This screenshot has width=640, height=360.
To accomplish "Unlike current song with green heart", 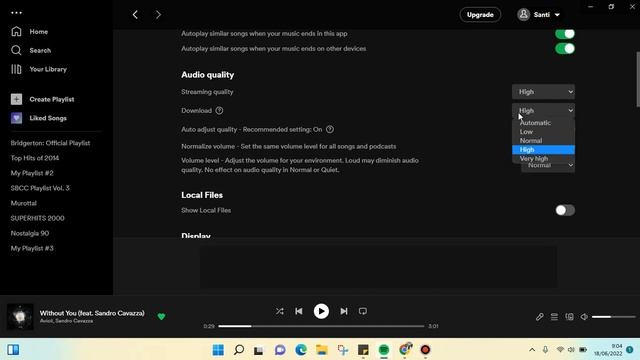I will [161, 316].
